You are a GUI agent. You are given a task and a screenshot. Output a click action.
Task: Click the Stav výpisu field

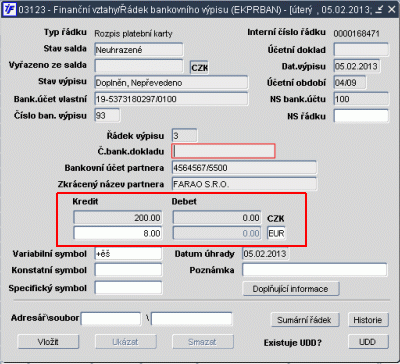171,83
